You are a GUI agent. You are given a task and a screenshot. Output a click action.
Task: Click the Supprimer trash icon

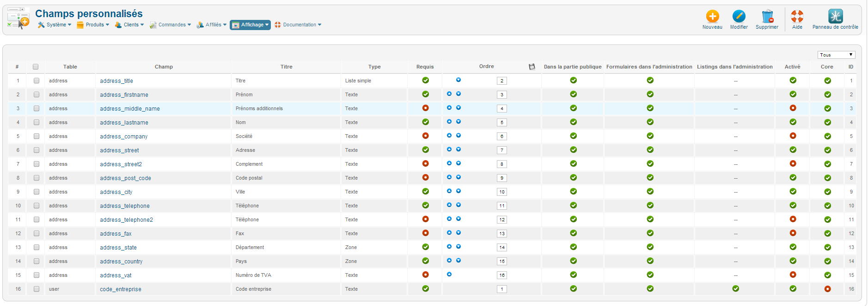point(767,17)
